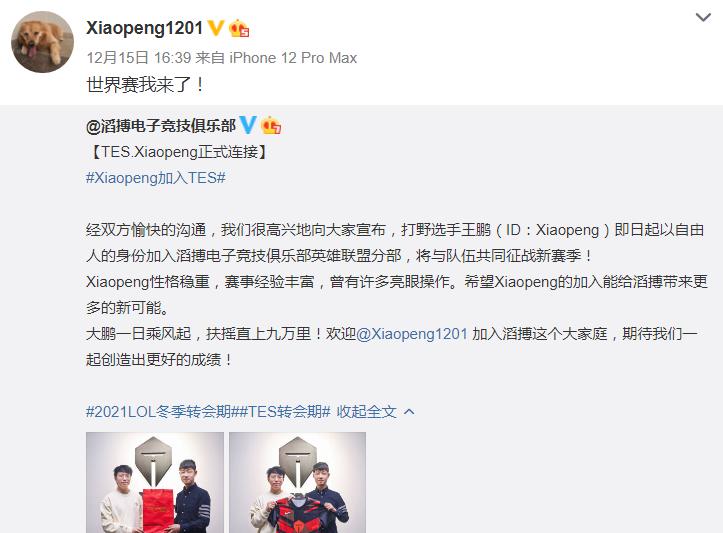
Task: Open hashtag #Xiaopeng加入TES#
Action: 156,178
